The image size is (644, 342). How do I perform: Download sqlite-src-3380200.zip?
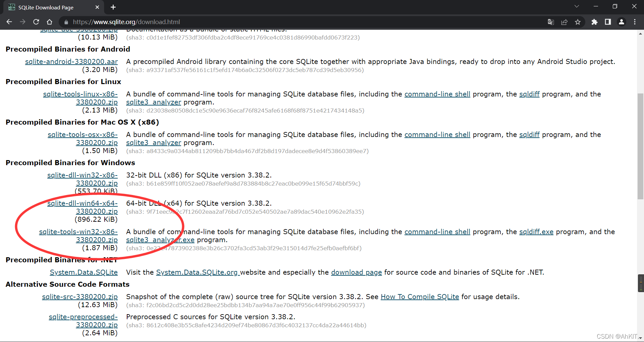coord(80,297)
